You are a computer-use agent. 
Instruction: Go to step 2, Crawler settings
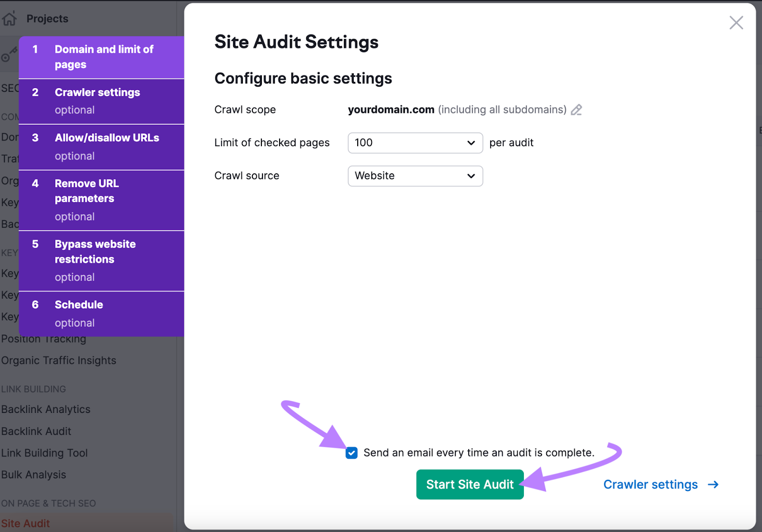pos(101,101)
